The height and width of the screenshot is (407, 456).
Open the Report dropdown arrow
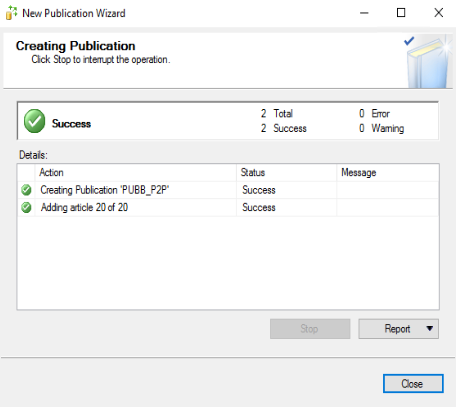pos(430,329)
